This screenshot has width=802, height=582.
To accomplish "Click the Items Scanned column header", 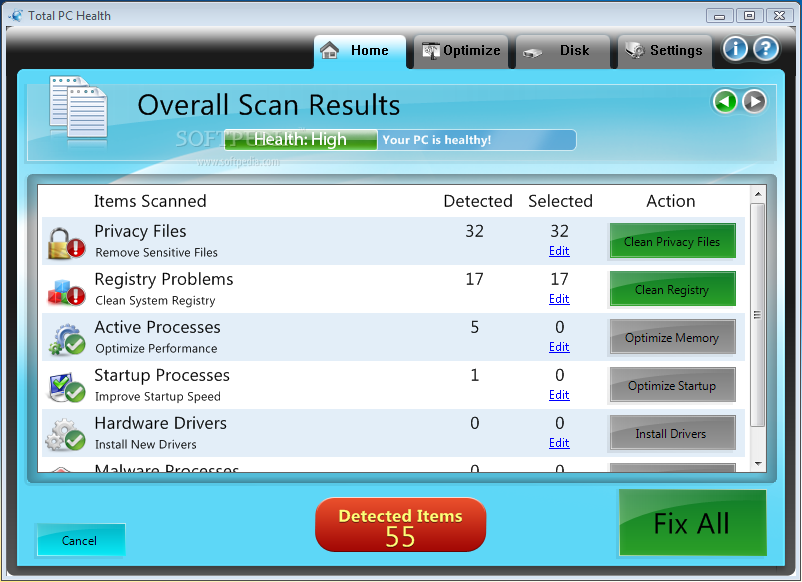I will (150, 202).
